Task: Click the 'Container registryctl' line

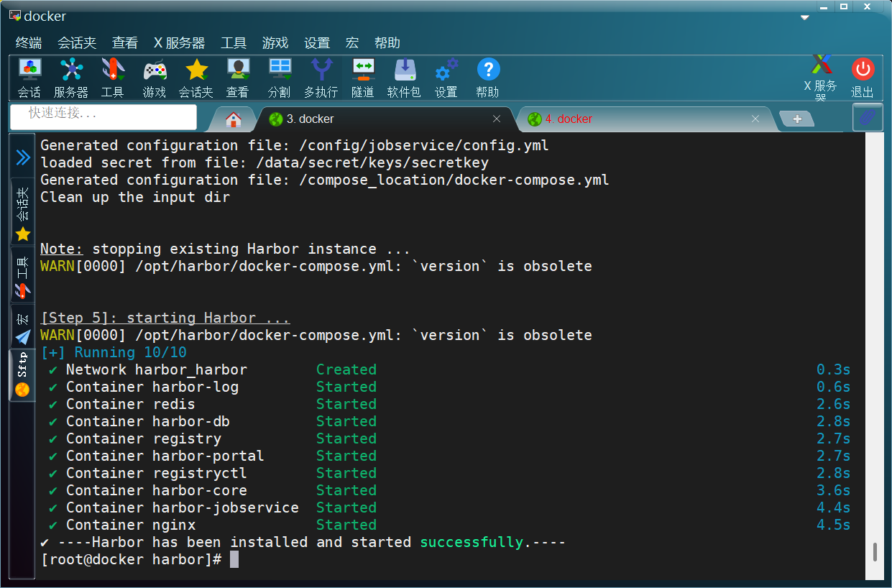Action: pos(446,473)
